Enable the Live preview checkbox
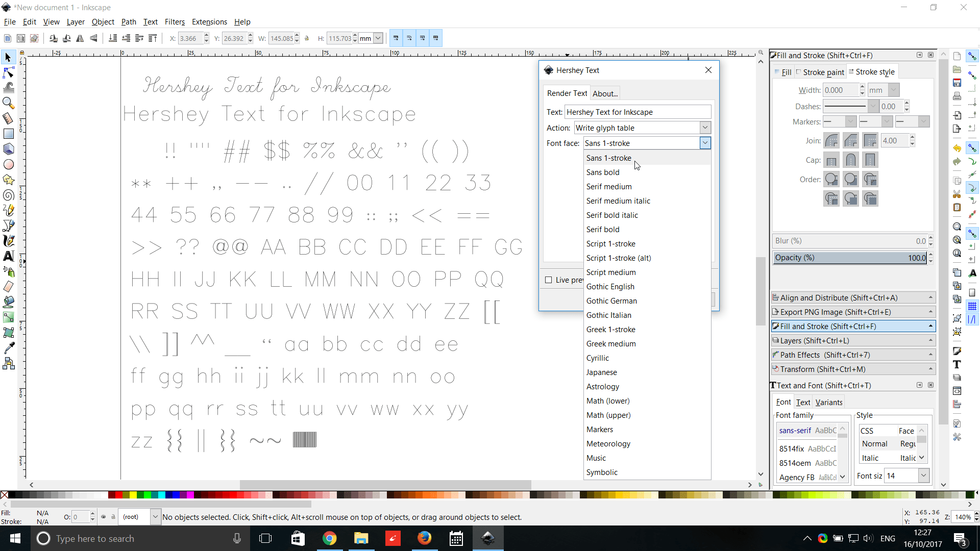This screenshot has height=551, width=980. [549, 280]
